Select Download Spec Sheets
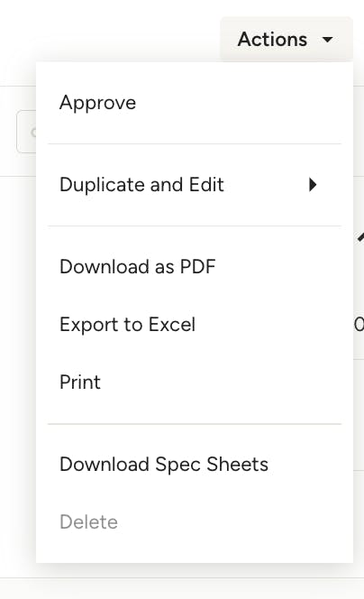The height and width of the screenshot is (599, 364). (x=195, y=465)
